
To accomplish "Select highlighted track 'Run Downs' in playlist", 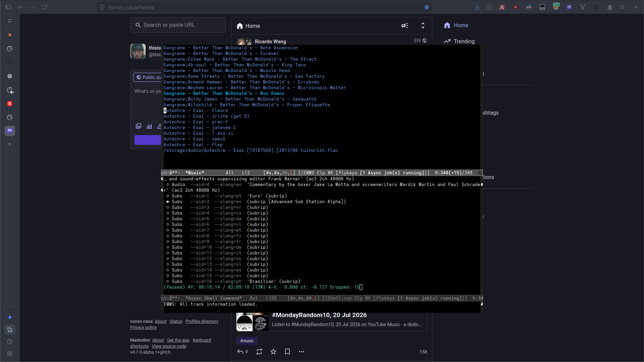I will point(224,94).
